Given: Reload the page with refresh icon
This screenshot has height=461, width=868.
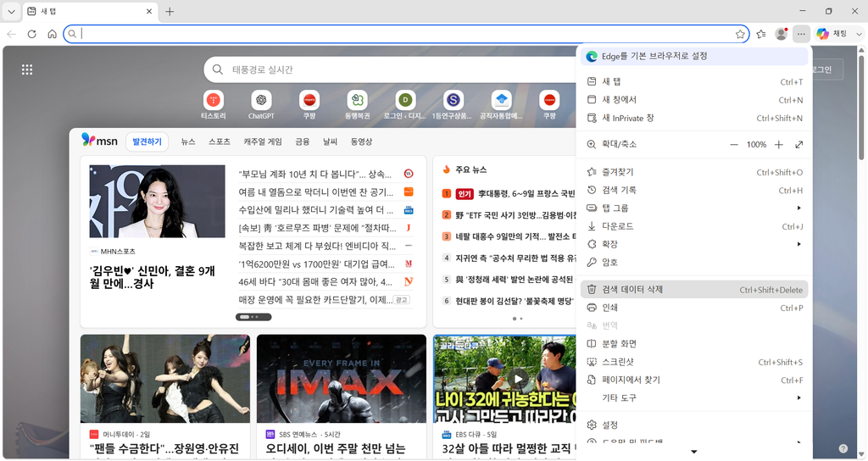Looking at the screenshot, I should click(32, 34).
